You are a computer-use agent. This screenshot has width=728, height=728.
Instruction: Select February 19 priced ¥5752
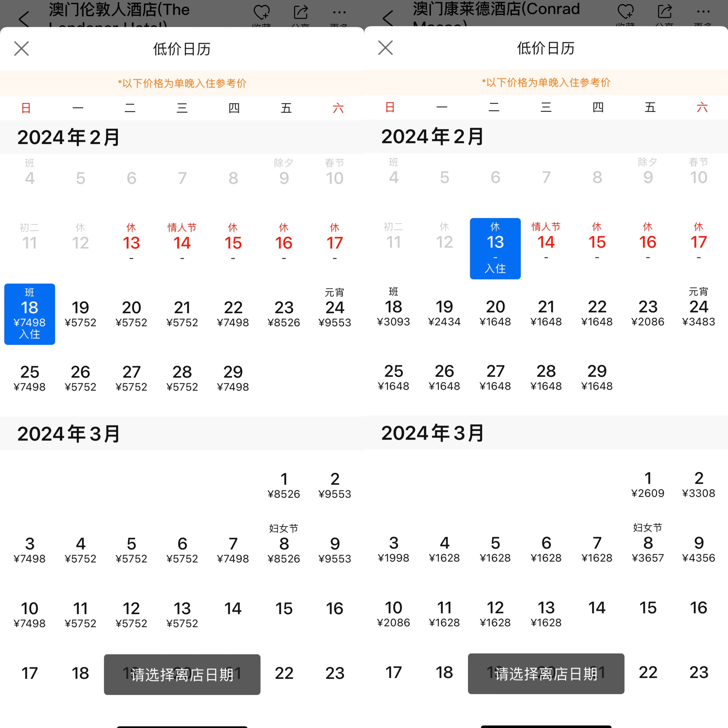80,313
